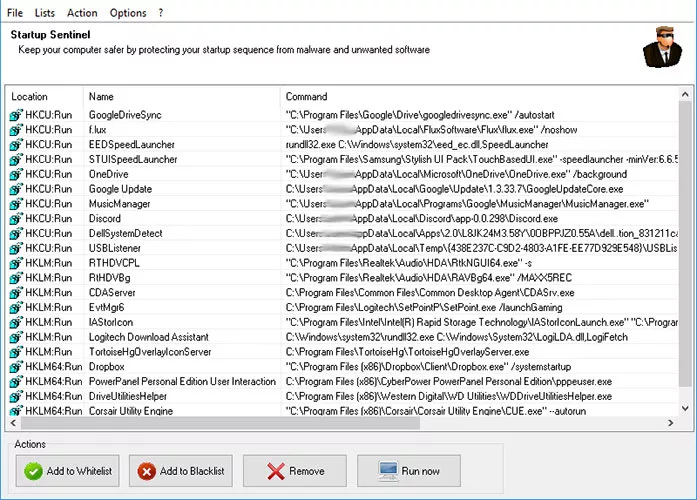Screen dimensions: 697x500
Task: Click the DriveUtilitiesHelper row icon
Action: pyautogui.click(x=16, y=396)
